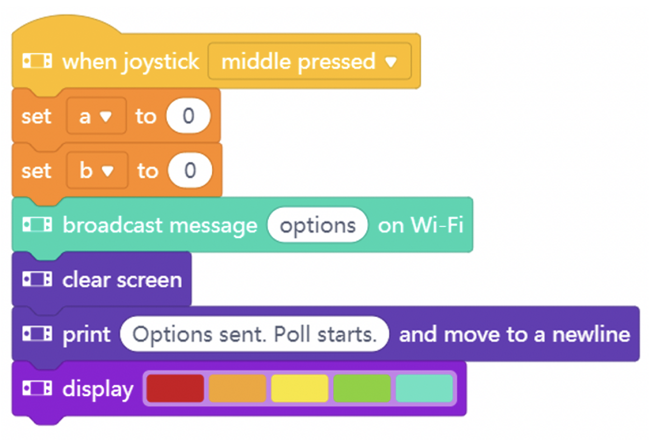Select the orange LED color swatch

coord(237,389)
